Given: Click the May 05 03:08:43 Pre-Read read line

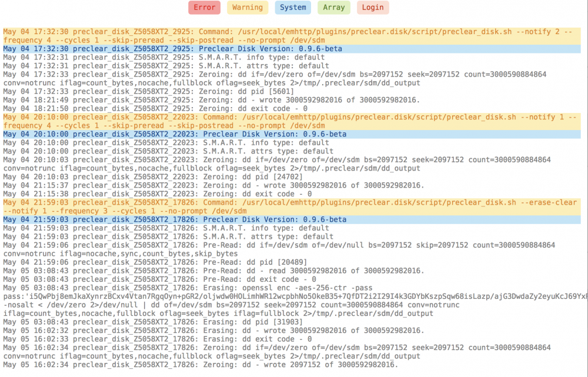Looking at the screenshot, I should (x=214, y=271).
